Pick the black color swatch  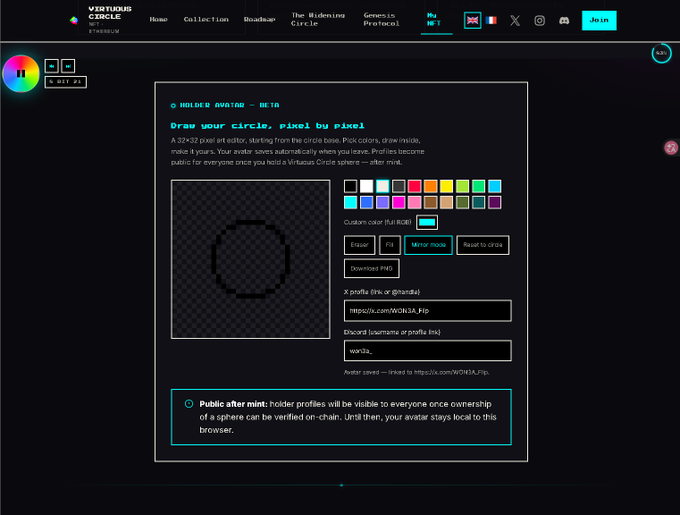[350, 186]
